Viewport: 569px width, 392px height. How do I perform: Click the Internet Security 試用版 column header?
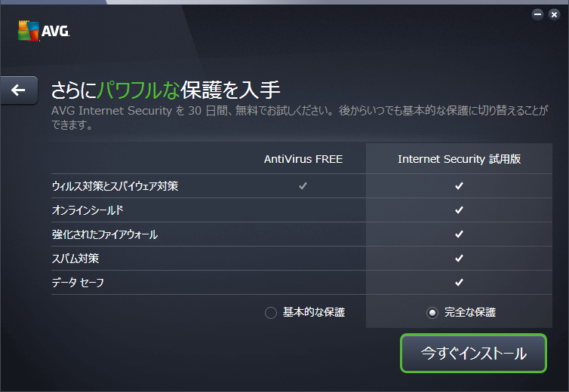[459, 159]
